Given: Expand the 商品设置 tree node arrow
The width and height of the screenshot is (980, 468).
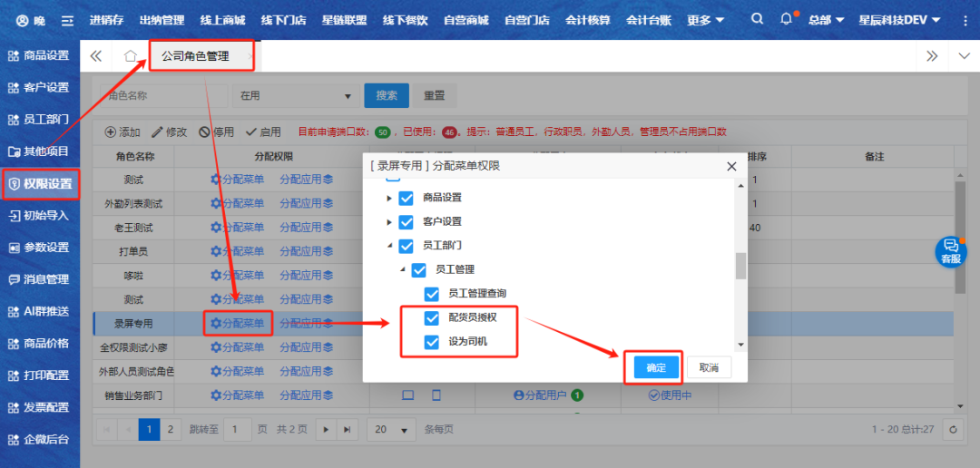Looking at the screenshot, I should point(389,198).
